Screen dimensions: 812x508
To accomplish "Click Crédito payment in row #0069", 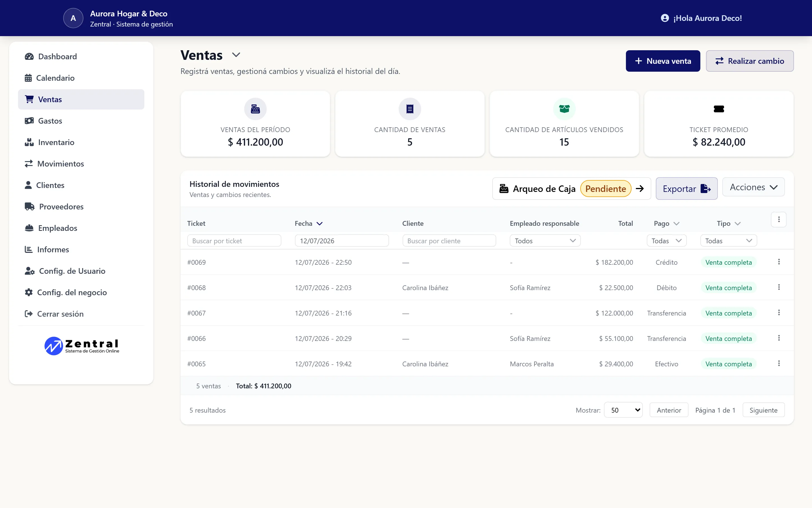I will 667,262.
